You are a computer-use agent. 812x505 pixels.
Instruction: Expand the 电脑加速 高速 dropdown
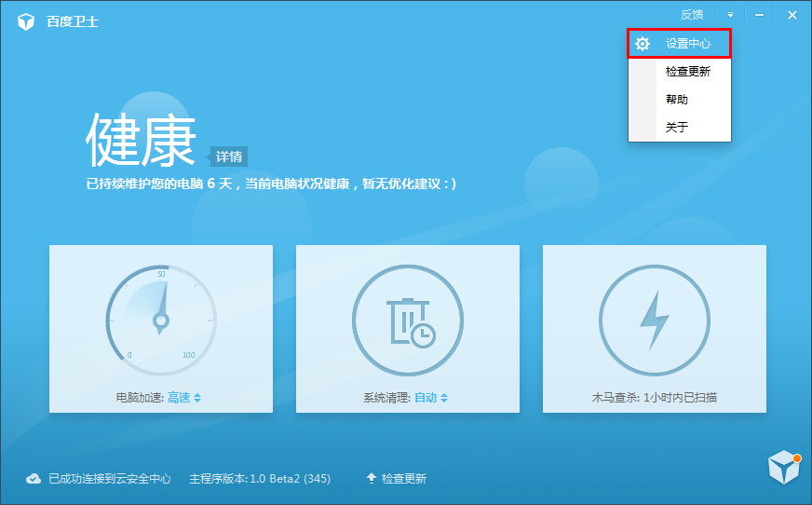pos(183,398)
